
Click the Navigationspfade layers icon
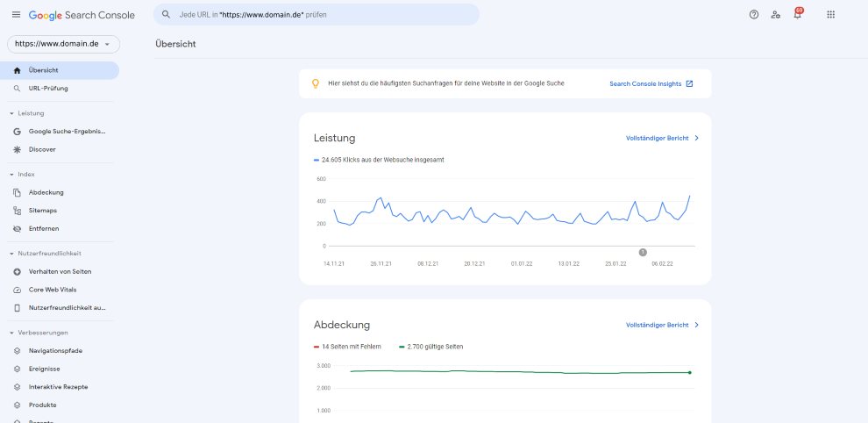[x=18, y=351]
